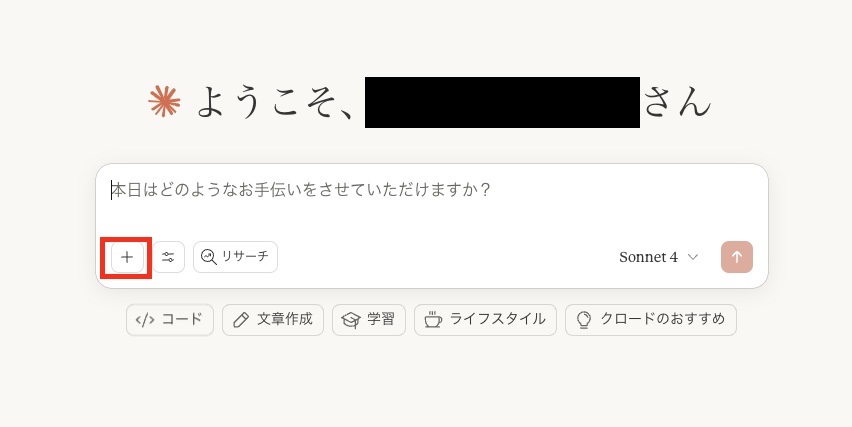Open the plus attachment menu
The width and height of the screenshot is (852, 427).
pyautogui.click(x=127, y=257)
